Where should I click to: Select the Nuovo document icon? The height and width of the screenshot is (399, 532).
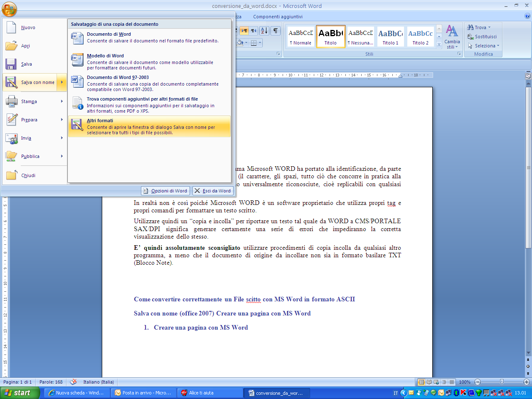point(12,27)
